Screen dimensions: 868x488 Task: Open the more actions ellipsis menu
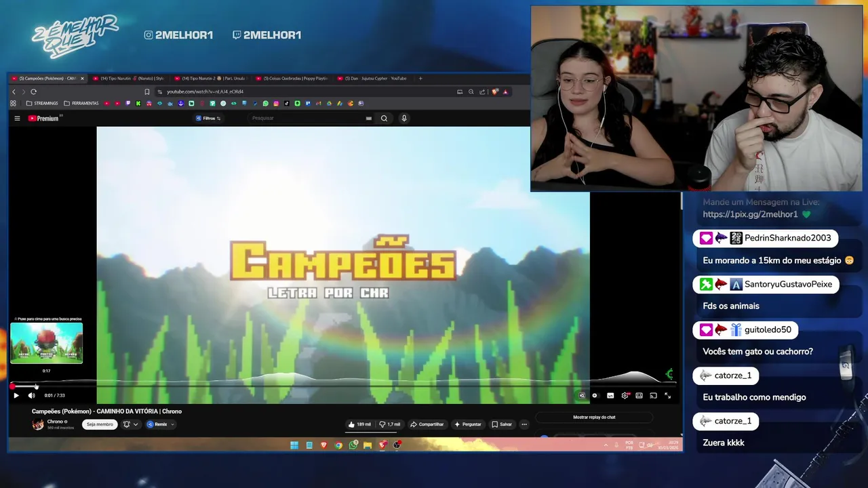click(524, 424)
